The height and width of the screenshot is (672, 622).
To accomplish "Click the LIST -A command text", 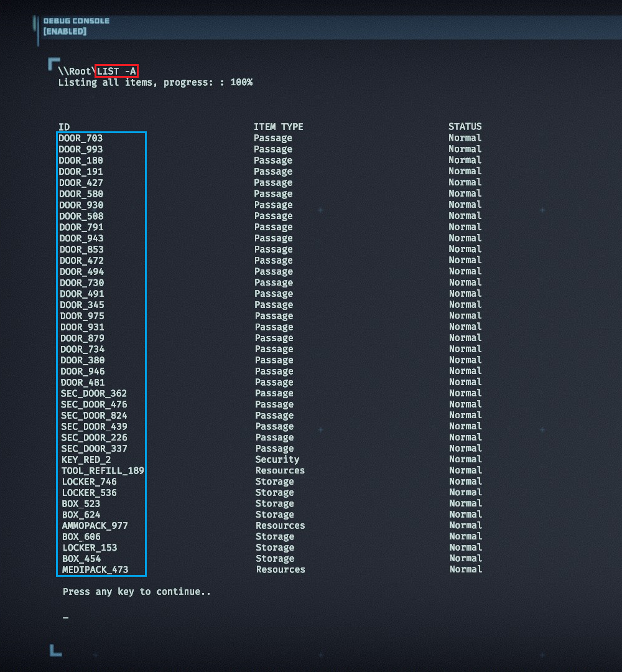I will tap(116, 71).
